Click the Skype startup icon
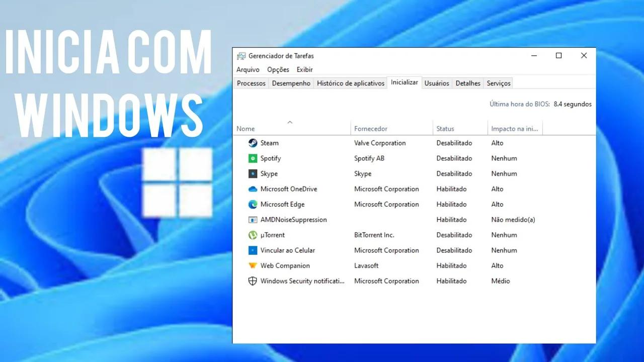644x362 pixels. coord(253,174)
